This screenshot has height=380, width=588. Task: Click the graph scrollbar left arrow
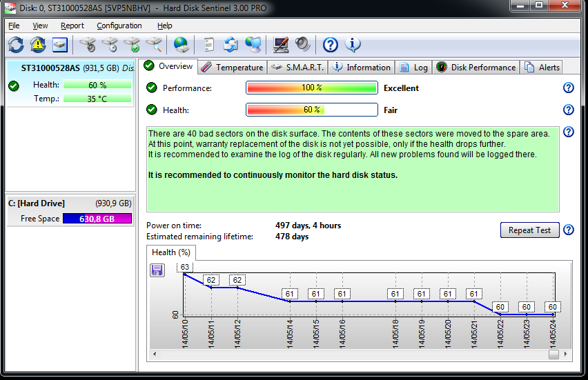pyautogui.click(x=155, y=354)
